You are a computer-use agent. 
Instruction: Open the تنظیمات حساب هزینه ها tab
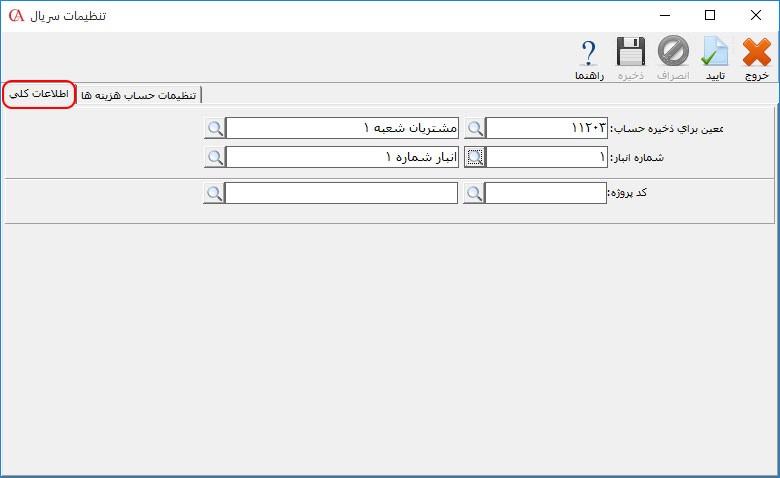[140, 95]
